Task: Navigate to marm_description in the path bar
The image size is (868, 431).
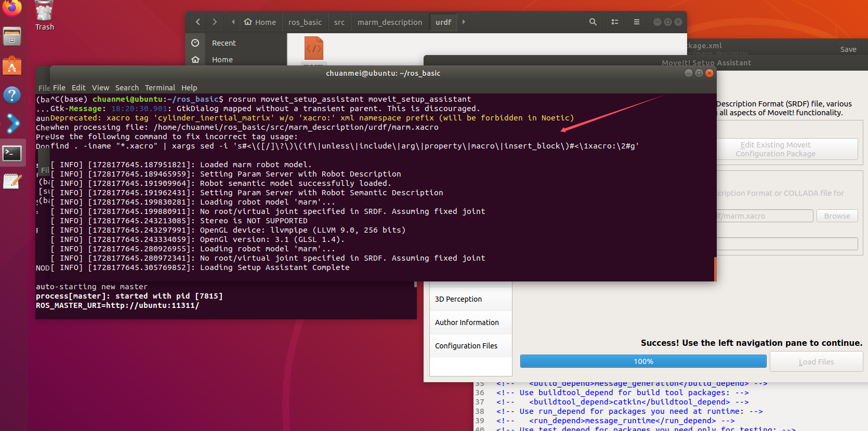Action: click(x=390, y=22)
